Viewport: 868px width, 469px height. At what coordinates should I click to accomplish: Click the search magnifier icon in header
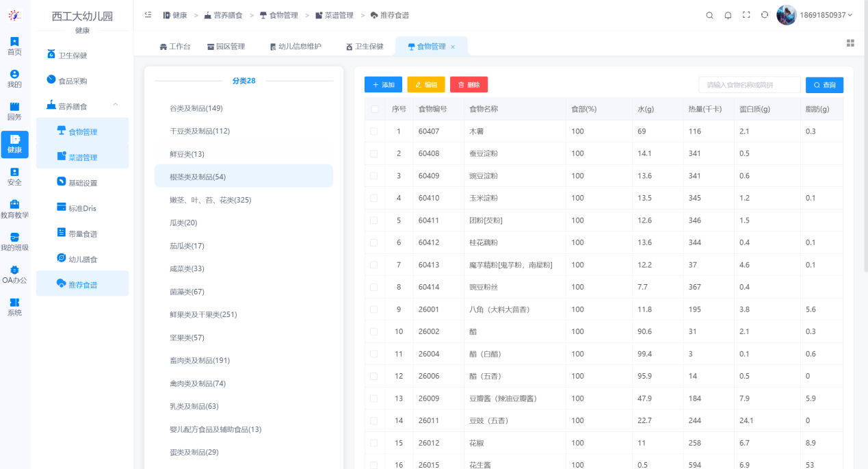[709, 15]
